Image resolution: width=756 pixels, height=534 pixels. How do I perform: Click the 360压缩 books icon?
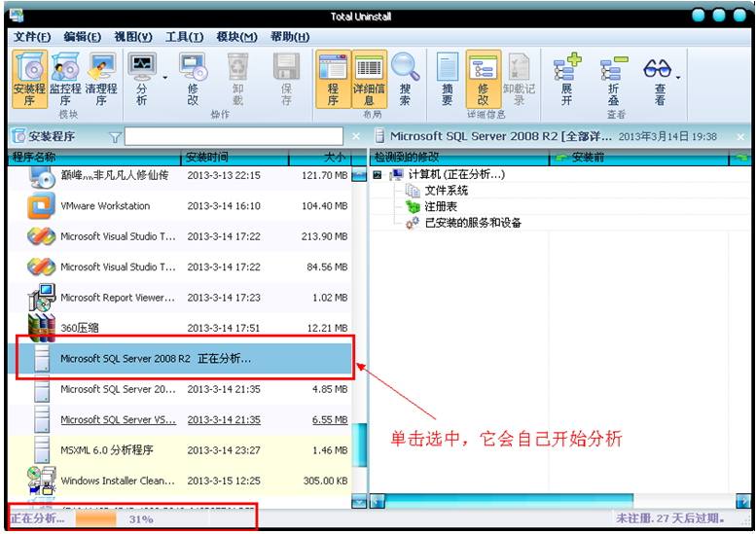(42, 328)
